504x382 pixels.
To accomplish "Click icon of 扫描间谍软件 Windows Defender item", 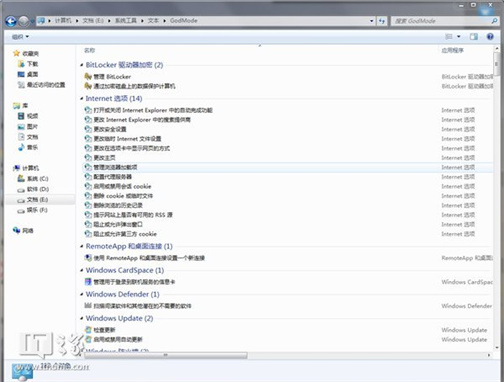I will click(x=88, y=306).
